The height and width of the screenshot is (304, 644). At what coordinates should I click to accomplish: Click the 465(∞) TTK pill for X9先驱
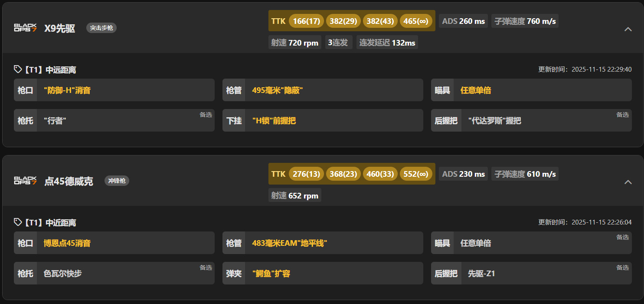[x=416, y=21]
